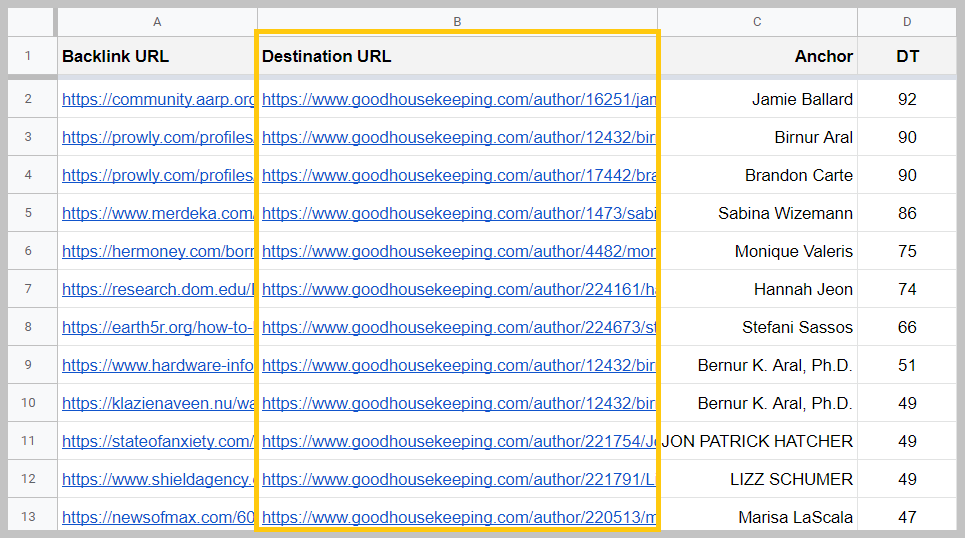Open destination link author/224673

tap(459, 327)
